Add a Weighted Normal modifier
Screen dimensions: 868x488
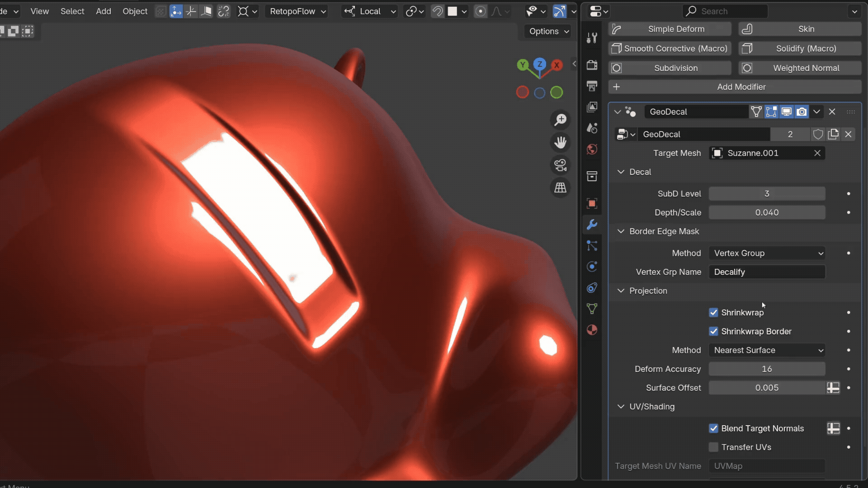point(800,68)
